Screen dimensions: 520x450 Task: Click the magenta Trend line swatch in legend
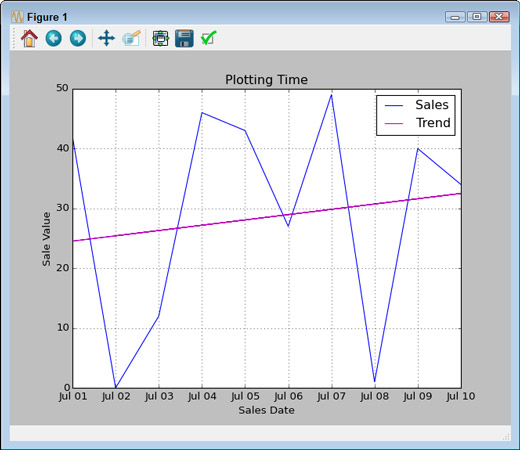click(394, 124)
